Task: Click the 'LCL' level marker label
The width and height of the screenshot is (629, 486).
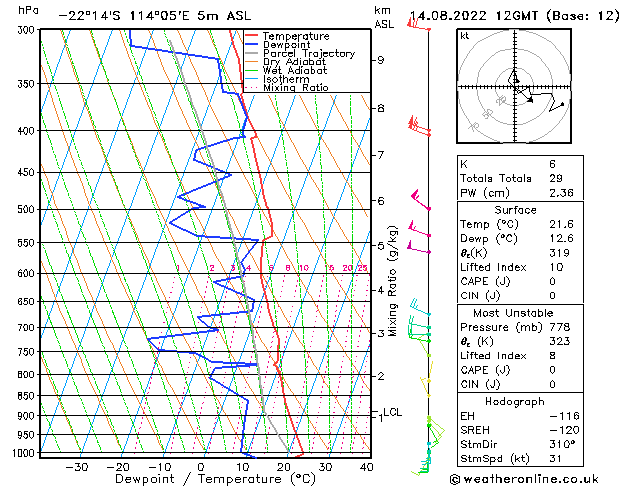Action: (392, 412)
